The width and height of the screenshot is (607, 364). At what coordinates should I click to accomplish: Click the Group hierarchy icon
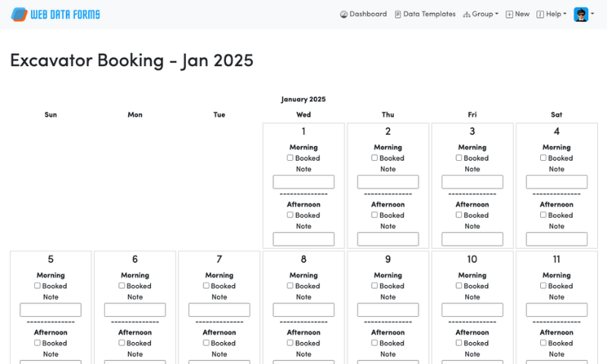[x=466, y=14]
